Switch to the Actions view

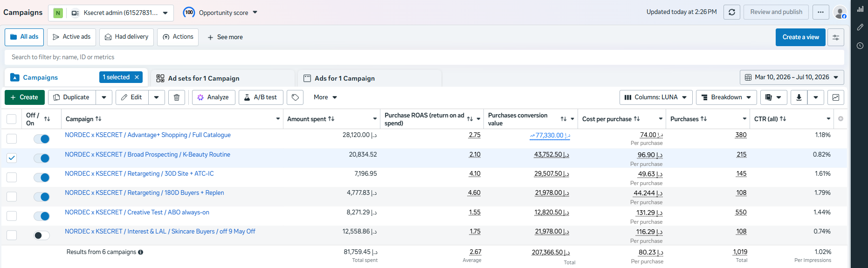coord(178,37)
